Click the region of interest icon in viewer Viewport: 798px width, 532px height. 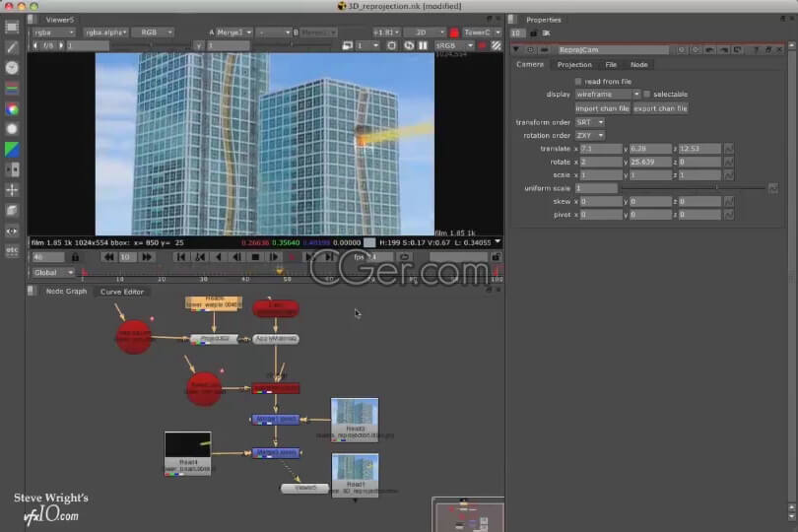pos(391,45)
